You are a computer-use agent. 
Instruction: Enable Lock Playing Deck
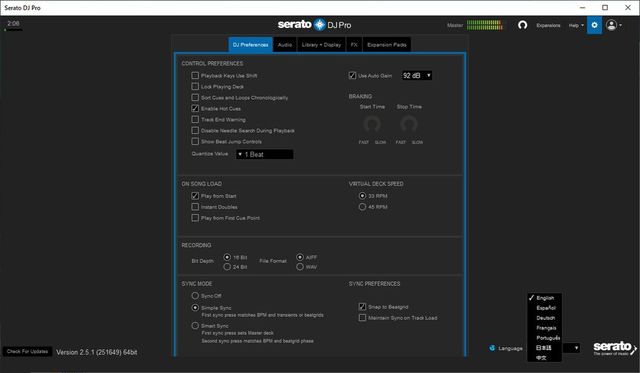(x=195, y=87)
